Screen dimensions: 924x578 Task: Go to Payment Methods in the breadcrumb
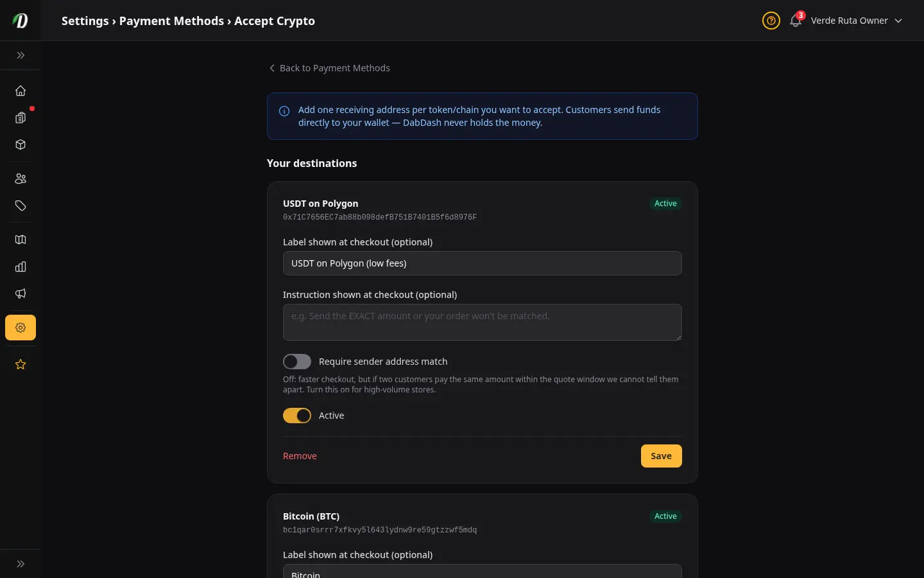click(171, 21)
